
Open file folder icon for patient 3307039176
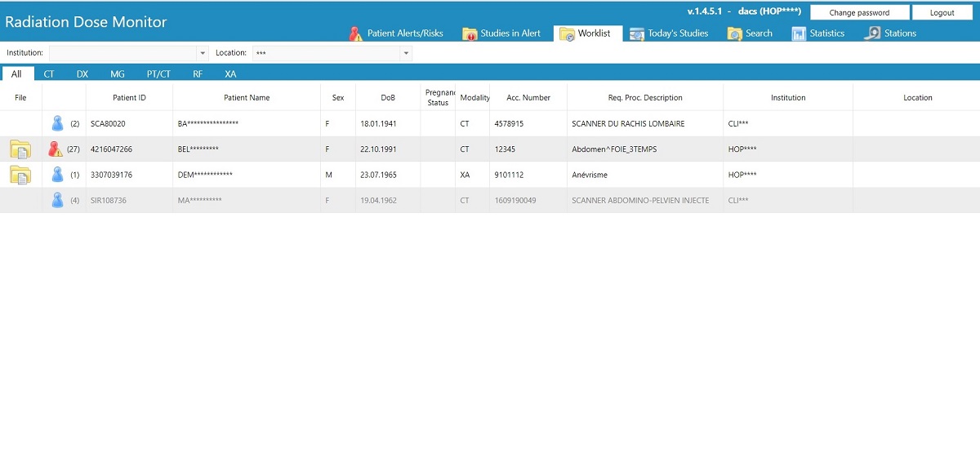point(20,175)
